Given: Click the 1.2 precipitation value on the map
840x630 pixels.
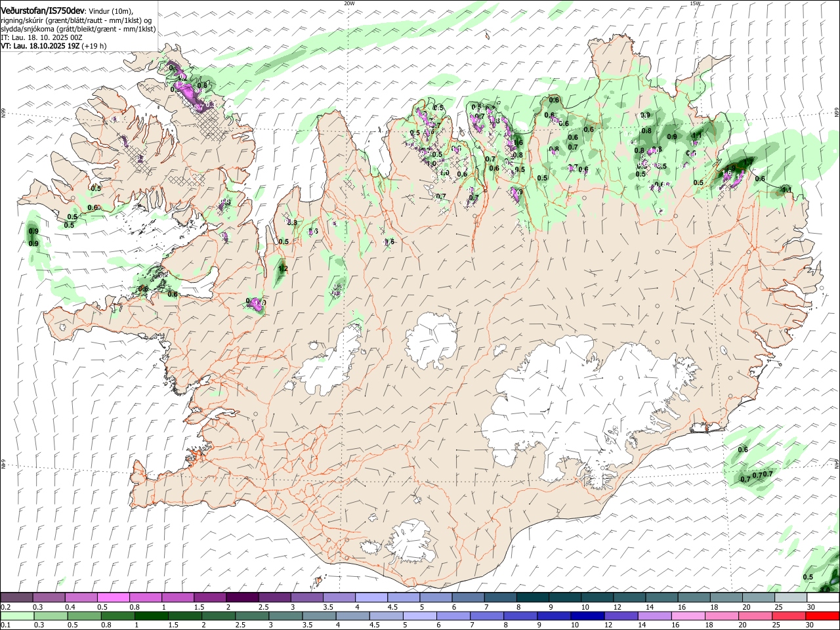Looking at the screenshot, I should 283,268.
